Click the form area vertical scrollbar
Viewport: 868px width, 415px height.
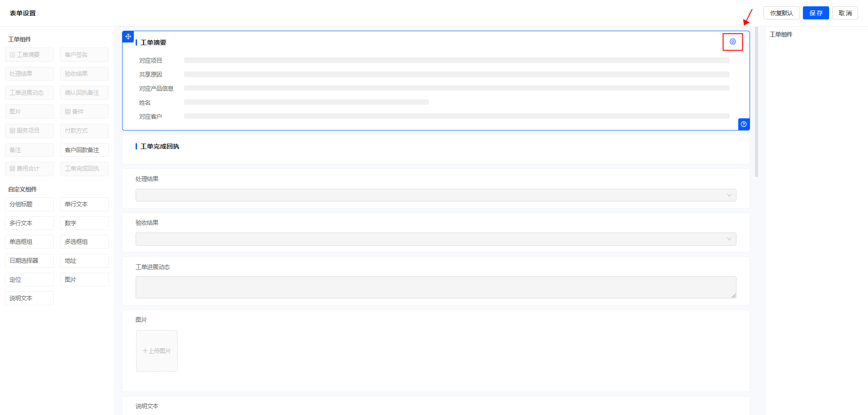756,102
